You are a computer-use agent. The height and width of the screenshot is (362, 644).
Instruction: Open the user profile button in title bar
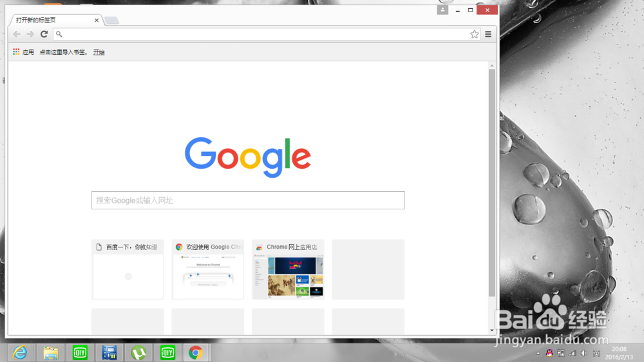point(442,10)
